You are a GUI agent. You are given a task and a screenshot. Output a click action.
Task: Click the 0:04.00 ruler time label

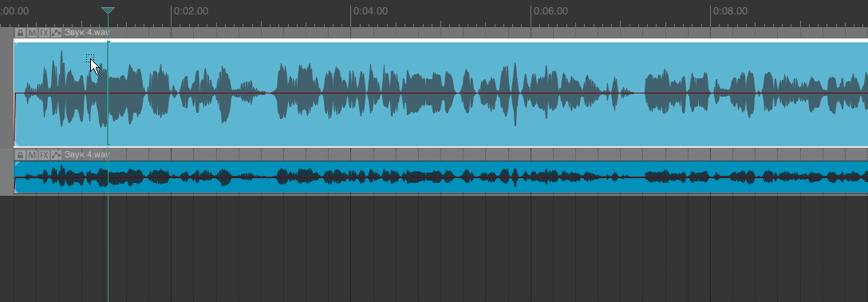point(371,11)
